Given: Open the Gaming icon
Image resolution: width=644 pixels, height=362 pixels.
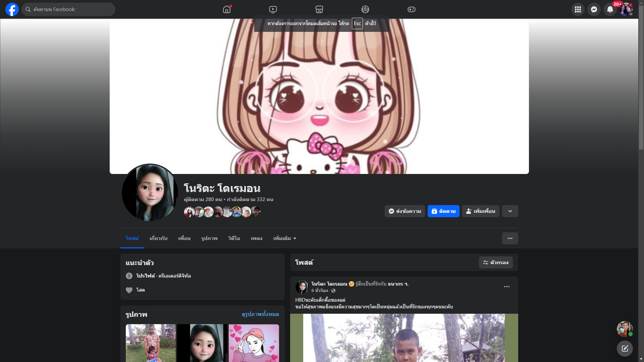Looking at the screenshot, I should pyautogui.click(x=412, y=9).
